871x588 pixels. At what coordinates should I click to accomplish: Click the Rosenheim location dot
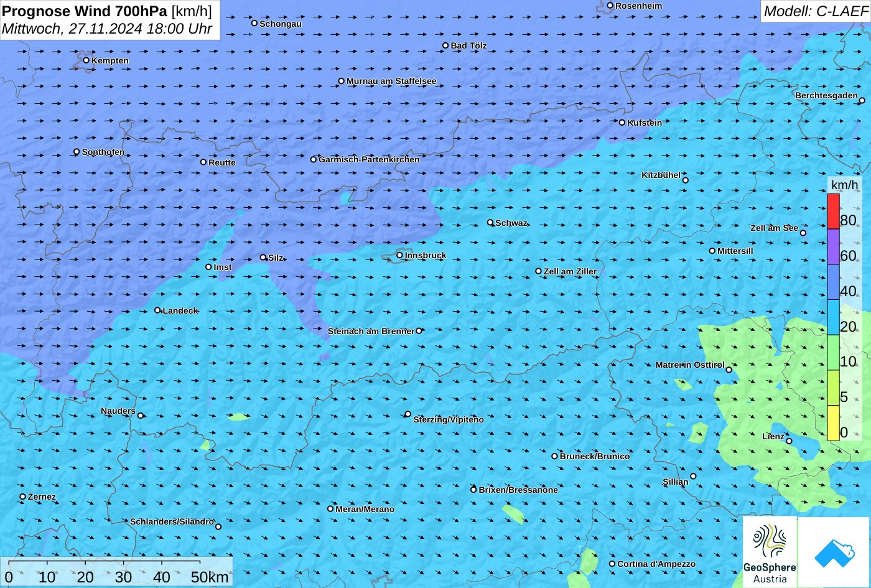click(x=610, y=6)
